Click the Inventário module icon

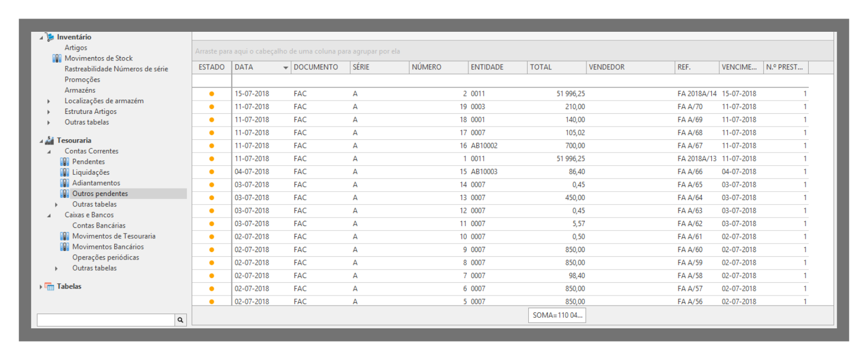(x=50, y=37)
